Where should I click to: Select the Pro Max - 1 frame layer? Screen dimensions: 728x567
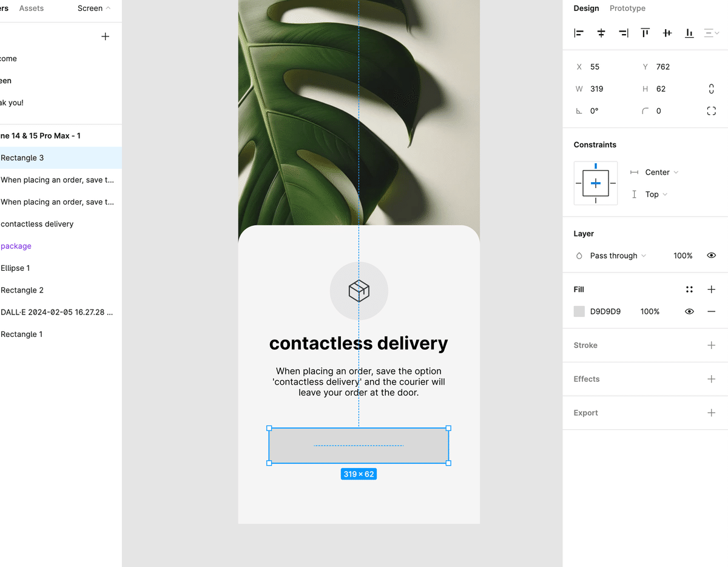point(61,136)
